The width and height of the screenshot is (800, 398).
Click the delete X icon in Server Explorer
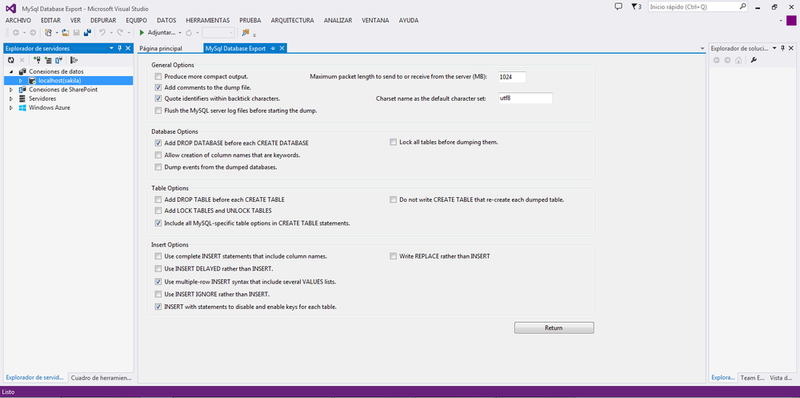click(21, 60)
